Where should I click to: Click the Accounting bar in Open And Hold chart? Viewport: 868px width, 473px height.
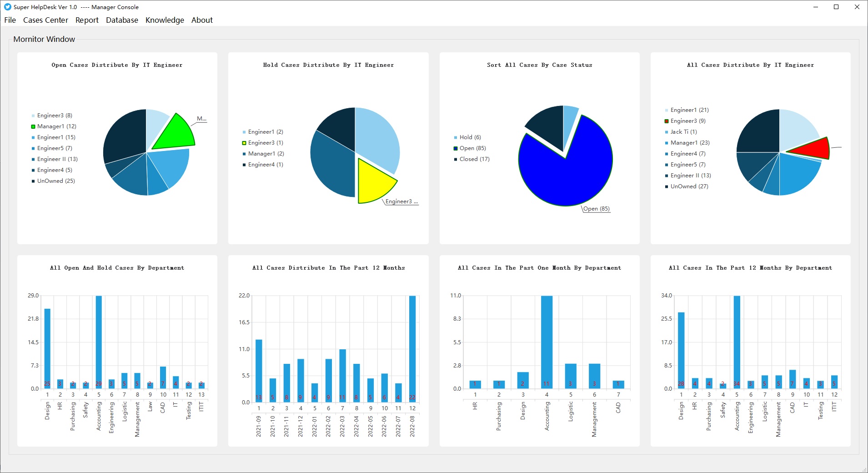coord(99,342)
